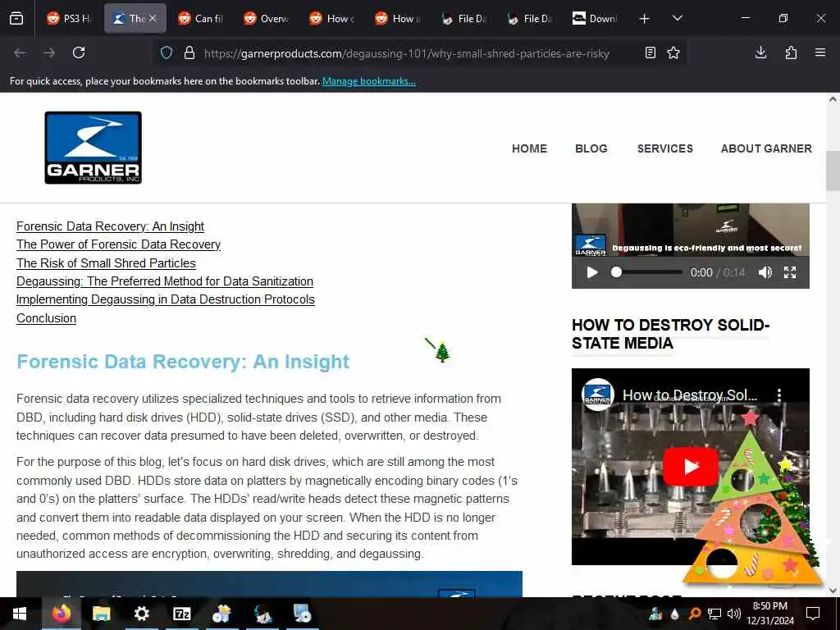Play the degaussing video

point(592,272)
